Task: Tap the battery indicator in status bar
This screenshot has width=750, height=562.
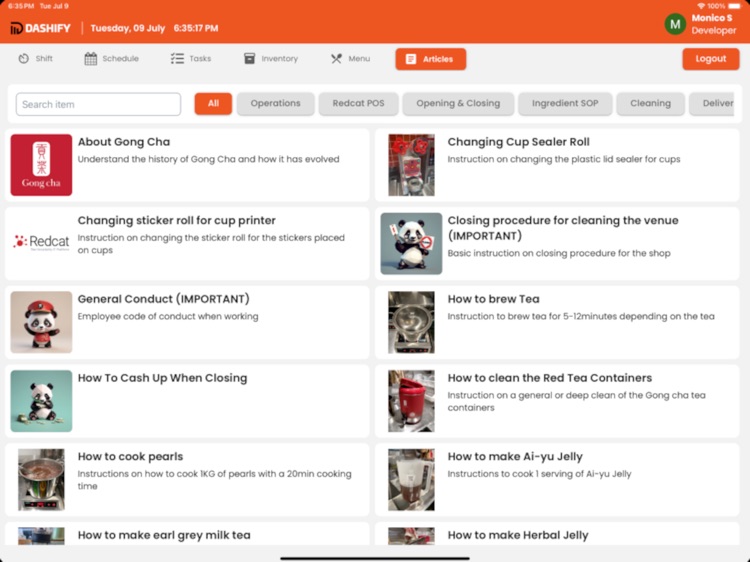Action: click(734, 6)
